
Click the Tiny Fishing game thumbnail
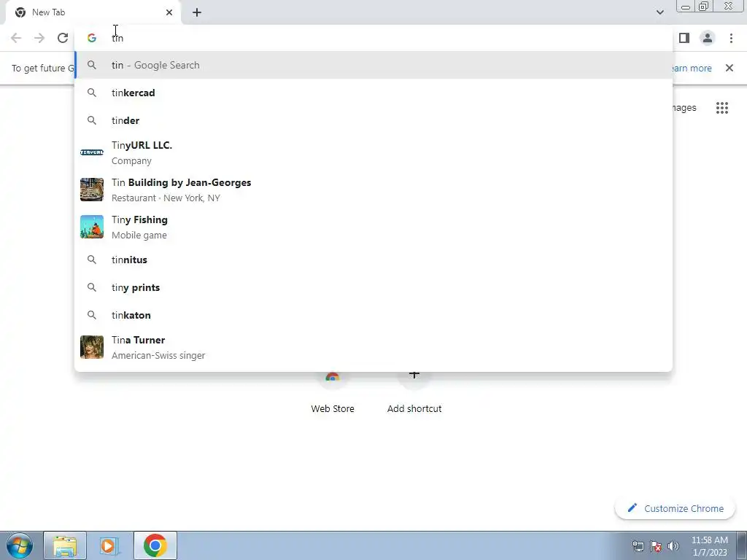click(x=92, y=227)
